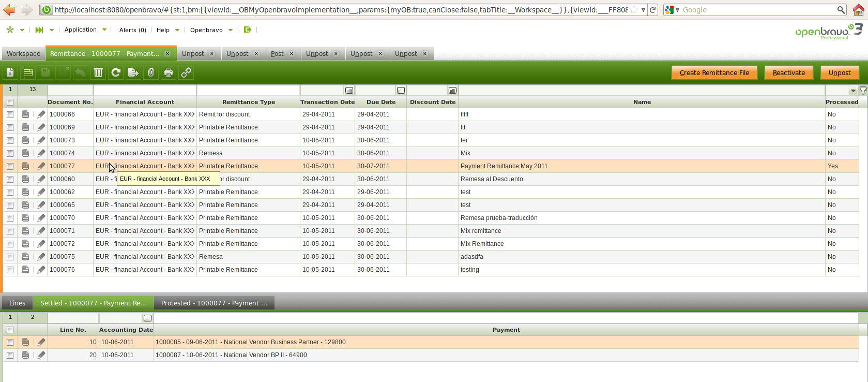Click the Create Remittance File button
This screenshot has width=868, height=382.
click(x=714, y=73)
